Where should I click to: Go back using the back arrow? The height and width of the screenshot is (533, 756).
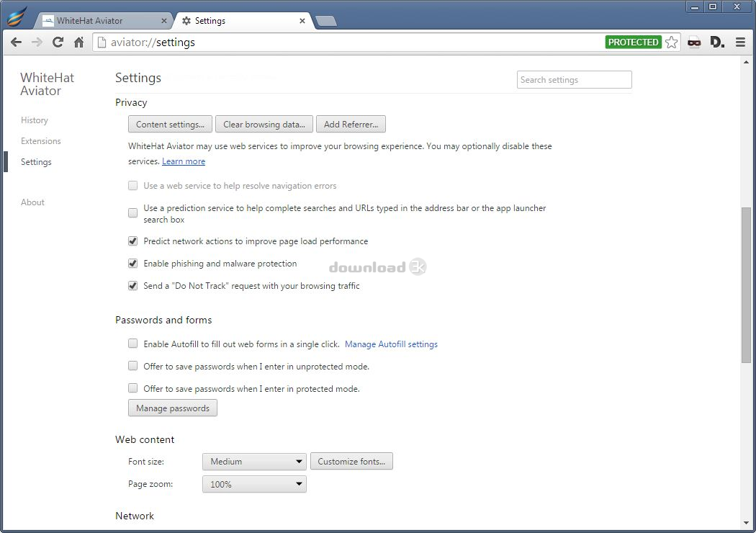(x=16, y=42)
